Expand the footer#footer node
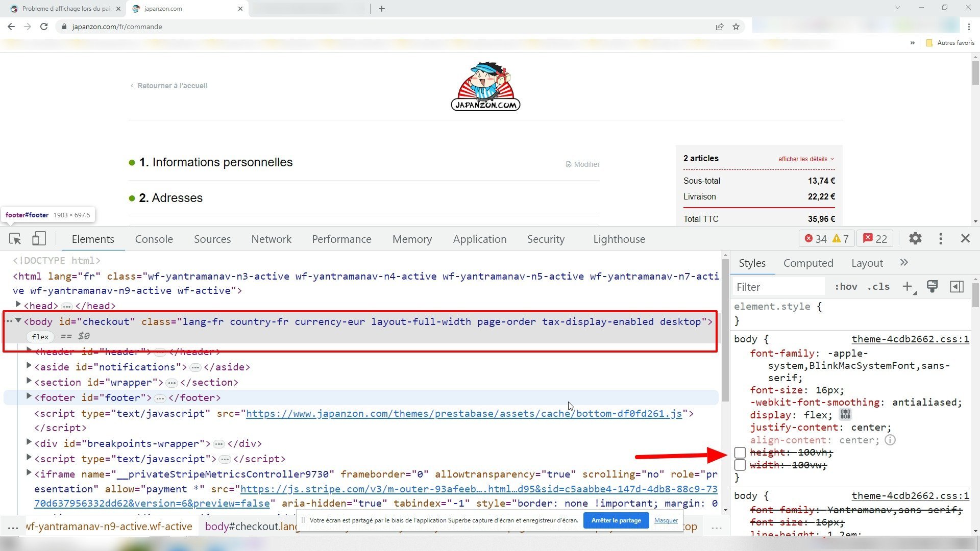Screen dimensions: 980x551 click(29, 396)
